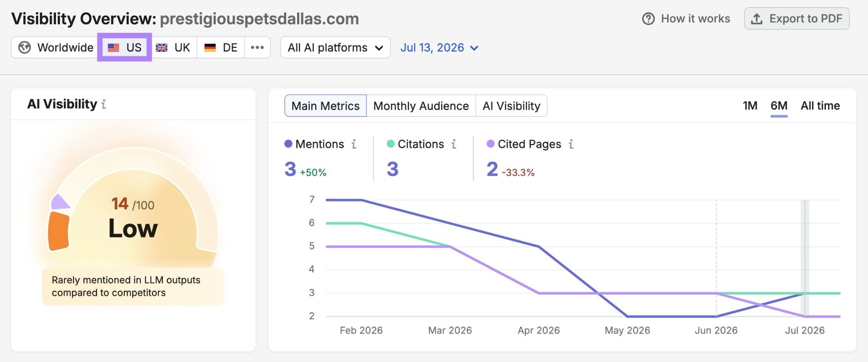
Task: Set the chart range to All time
Action: (820, 106)
